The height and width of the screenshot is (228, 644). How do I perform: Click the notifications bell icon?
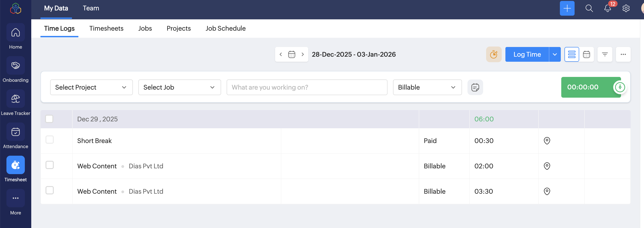(607, 9)
